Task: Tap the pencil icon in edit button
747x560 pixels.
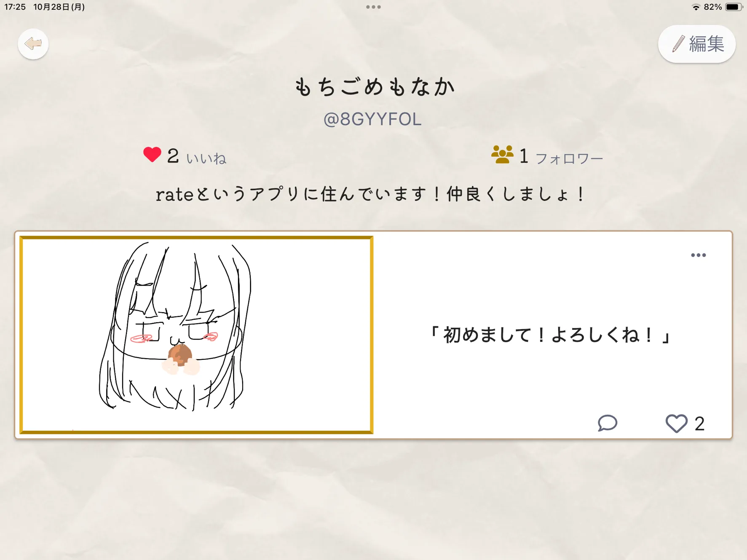Action: coord(678,44)
